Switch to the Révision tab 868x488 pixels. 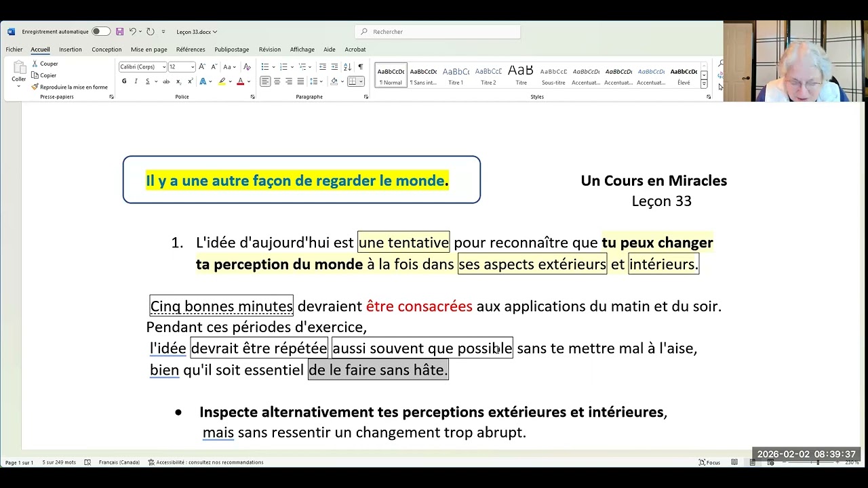tap(269, 49)
